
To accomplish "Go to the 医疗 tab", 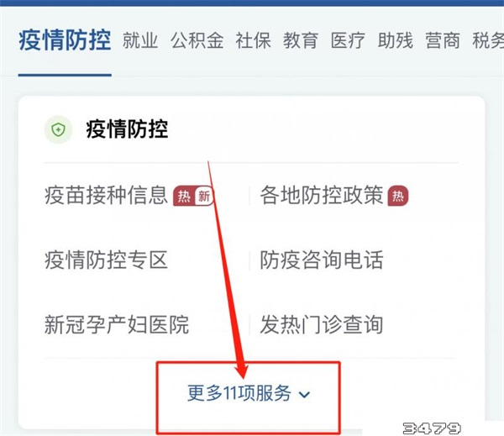I will [x=348, y=40].
